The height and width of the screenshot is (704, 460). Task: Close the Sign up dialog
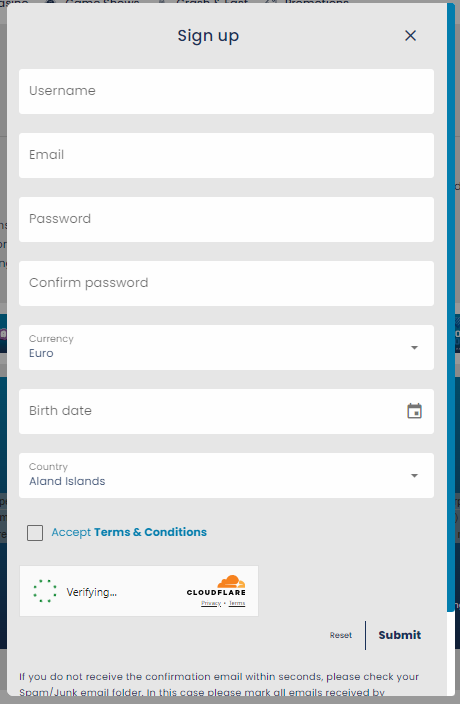click(410, 35)
